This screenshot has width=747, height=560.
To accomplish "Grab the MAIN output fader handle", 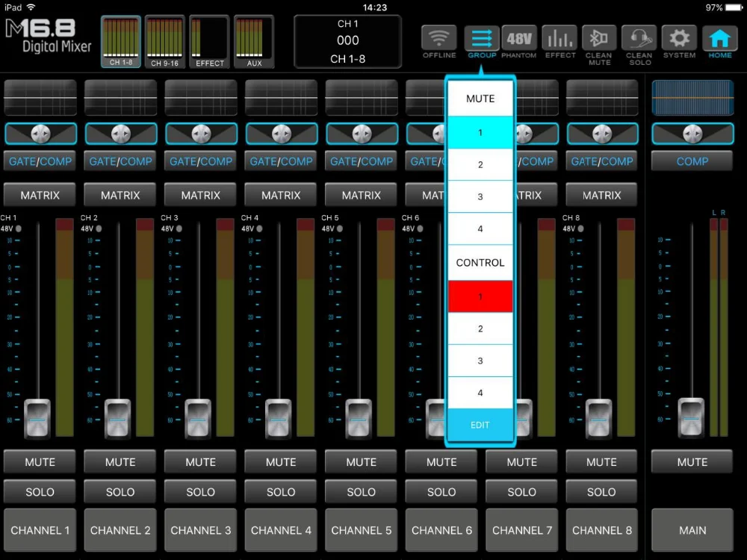I will click(x=691, y=417).
